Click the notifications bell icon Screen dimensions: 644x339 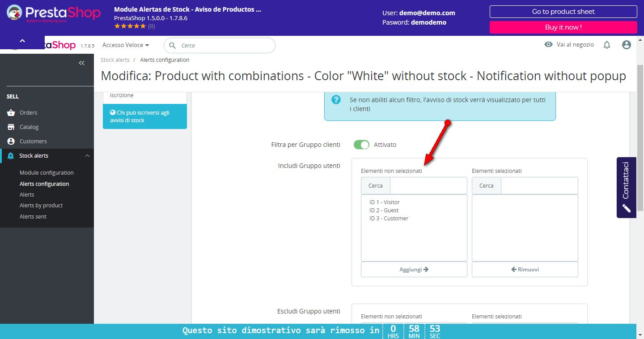[x=607, y=45]
